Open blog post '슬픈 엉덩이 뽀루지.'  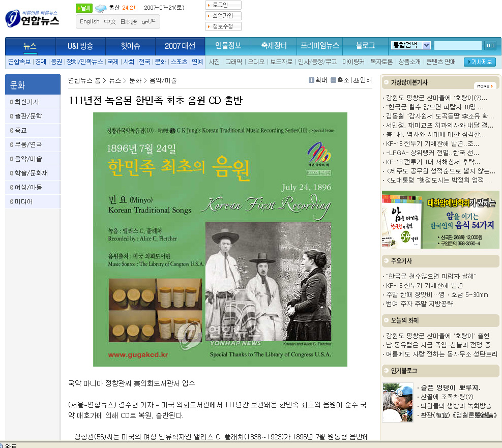pos(451,388)
